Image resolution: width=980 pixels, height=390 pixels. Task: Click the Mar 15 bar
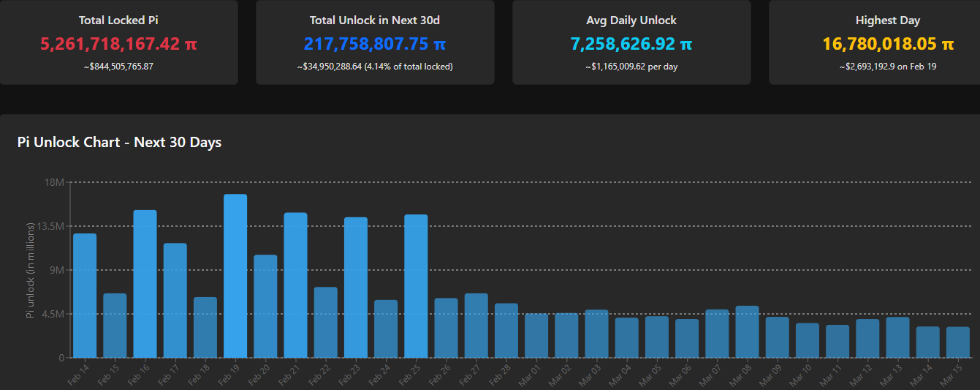click(x=958, y=342)
